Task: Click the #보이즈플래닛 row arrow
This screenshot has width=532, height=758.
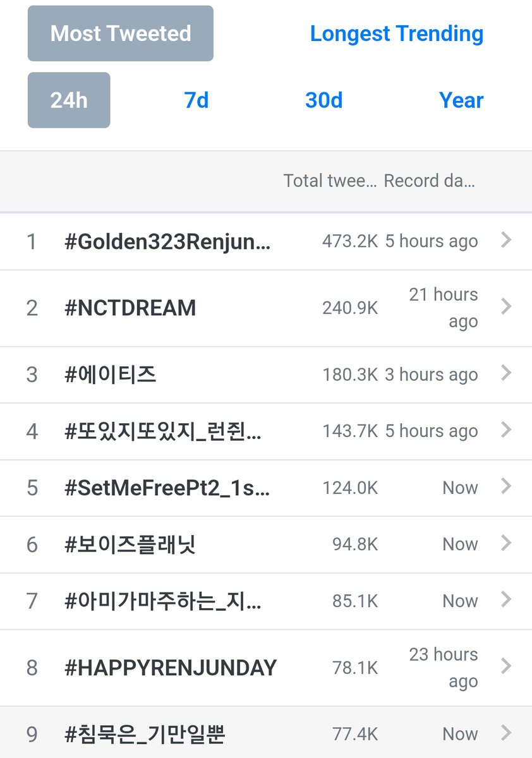Action: (505, 544)
